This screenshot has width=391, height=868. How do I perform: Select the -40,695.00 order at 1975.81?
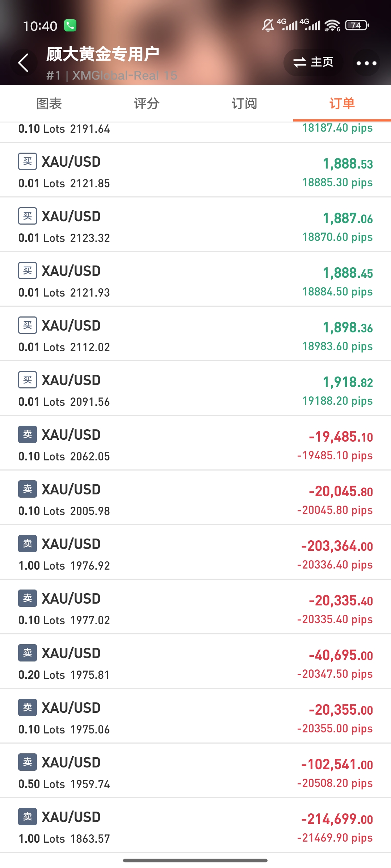(x=195, y=661)
